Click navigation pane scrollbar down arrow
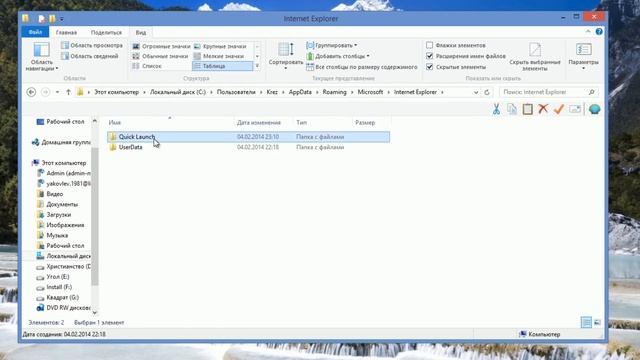Viewport: 640px width, 360px height. tap(95, 312)
